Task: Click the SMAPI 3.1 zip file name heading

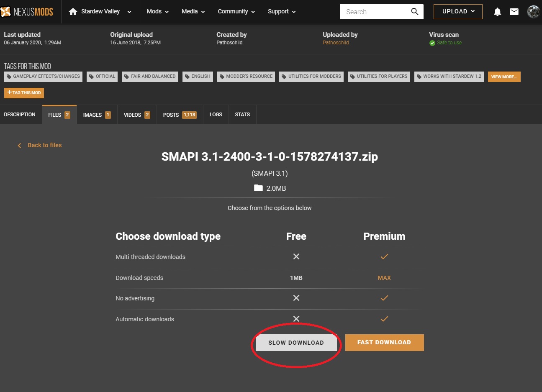Action: point(270,156)
